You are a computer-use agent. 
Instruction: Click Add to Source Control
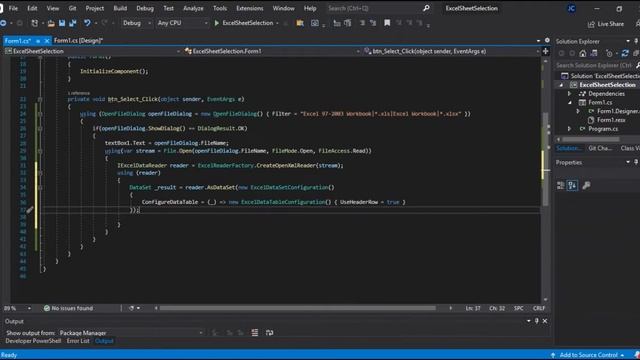click(588, 355)
